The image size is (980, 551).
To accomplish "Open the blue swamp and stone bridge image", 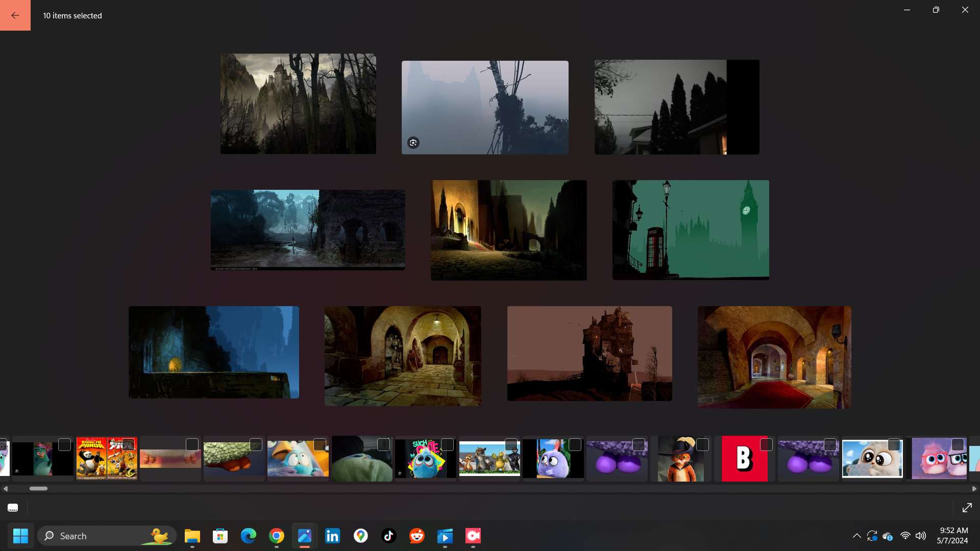I will pyautogui.click(x=308, y=230).
